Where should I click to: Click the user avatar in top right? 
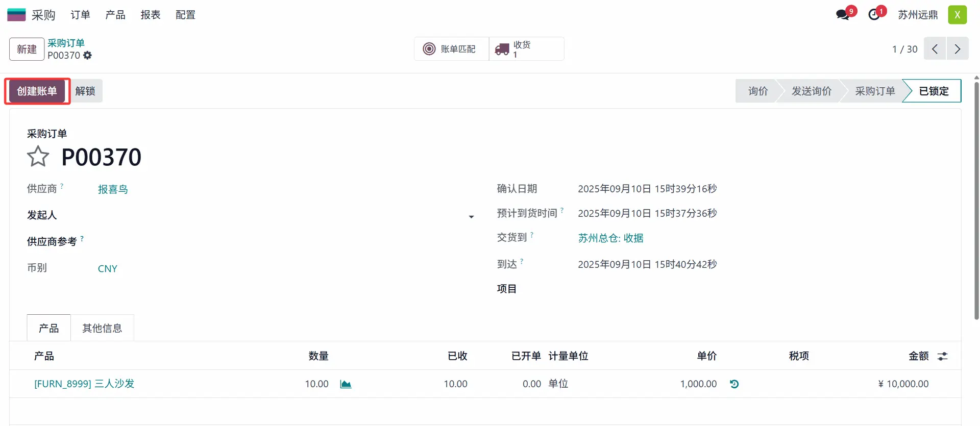(957, 15)
